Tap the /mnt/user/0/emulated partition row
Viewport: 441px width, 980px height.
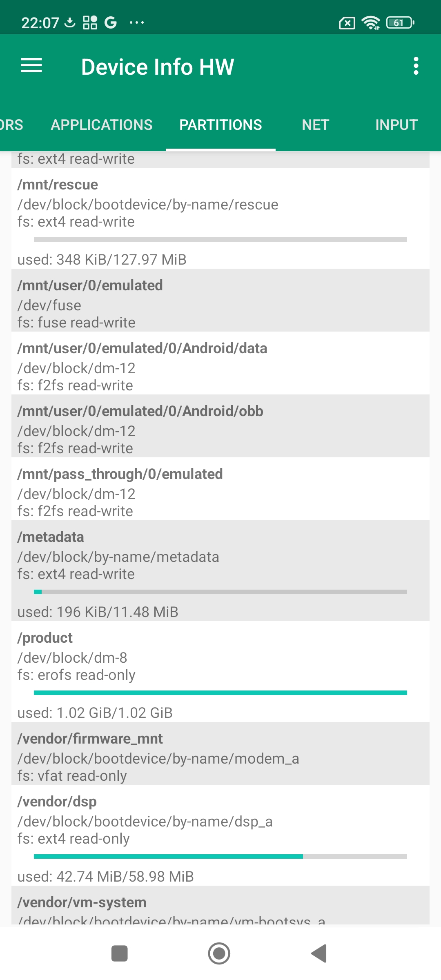pyautogui.click(x=220, y=300)
